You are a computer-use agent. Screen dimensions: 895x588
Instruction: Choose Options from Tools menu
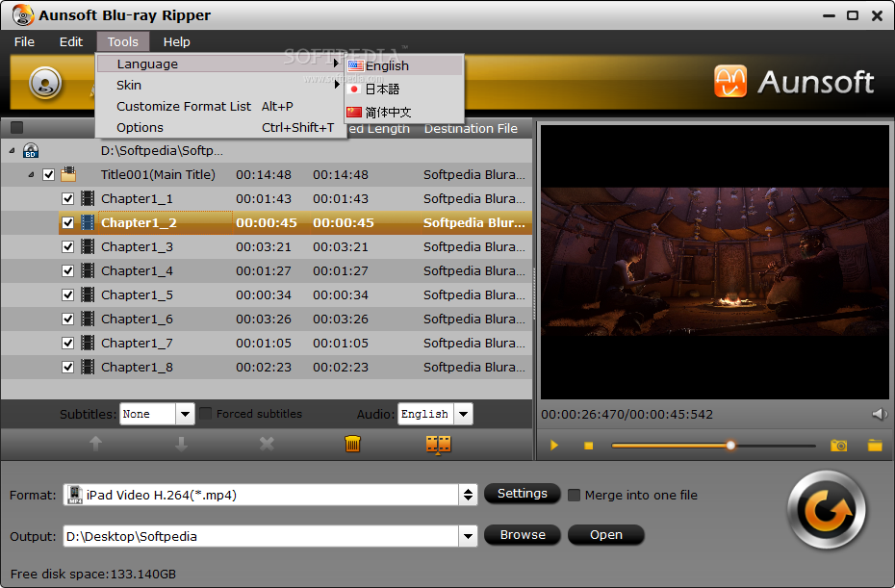coord(221,127)
